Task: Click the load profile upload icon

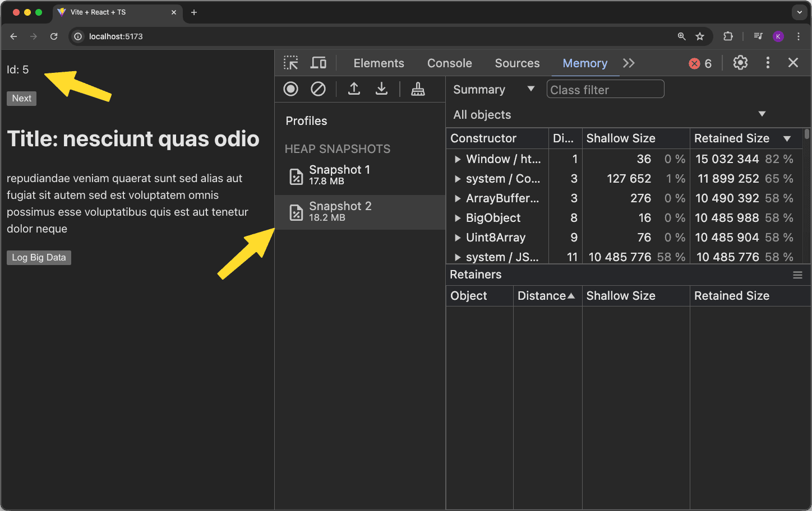Action: (x=354, y=89)
